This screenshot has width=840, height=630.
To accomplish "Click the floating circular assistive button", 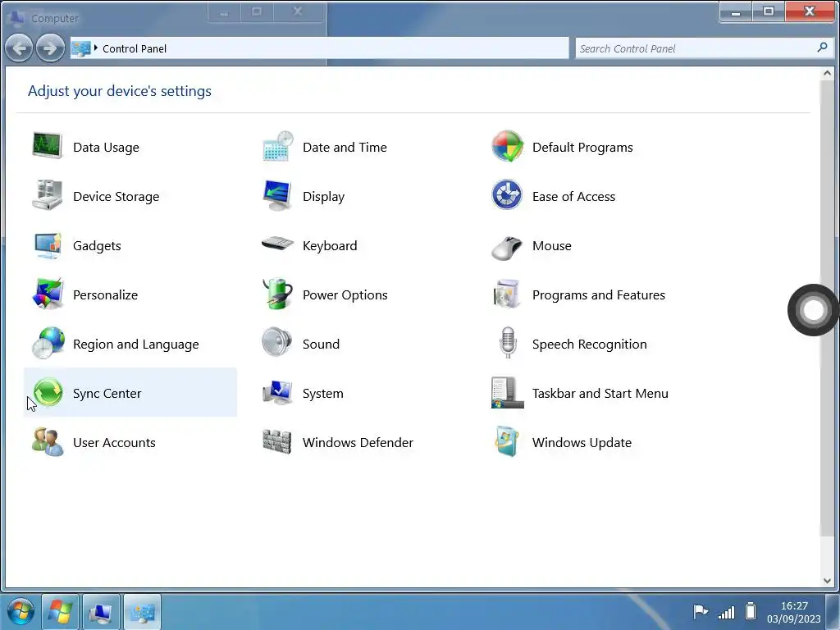I will tap(813, 309).
